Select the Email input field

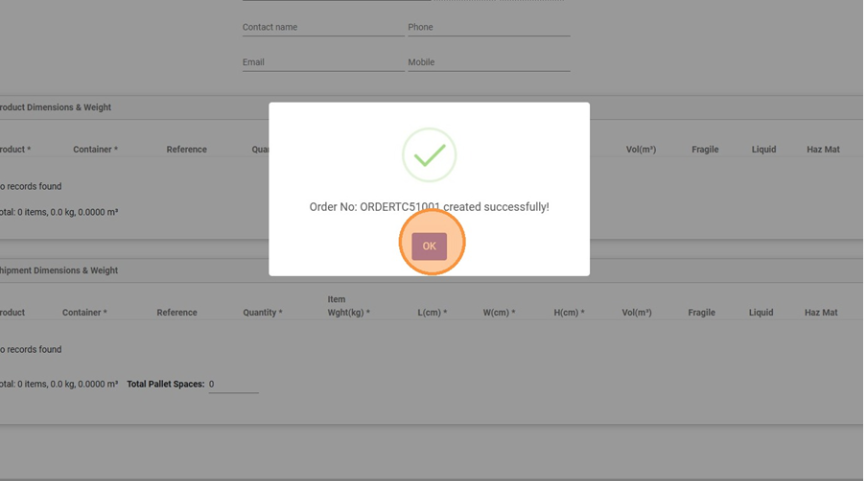pyautogui.click(x=322, y=62)
